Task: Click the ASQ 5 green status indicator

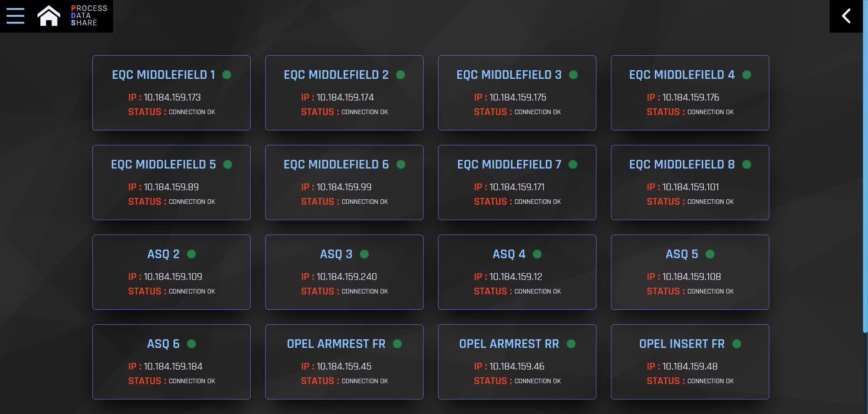Action: [710, 254]
